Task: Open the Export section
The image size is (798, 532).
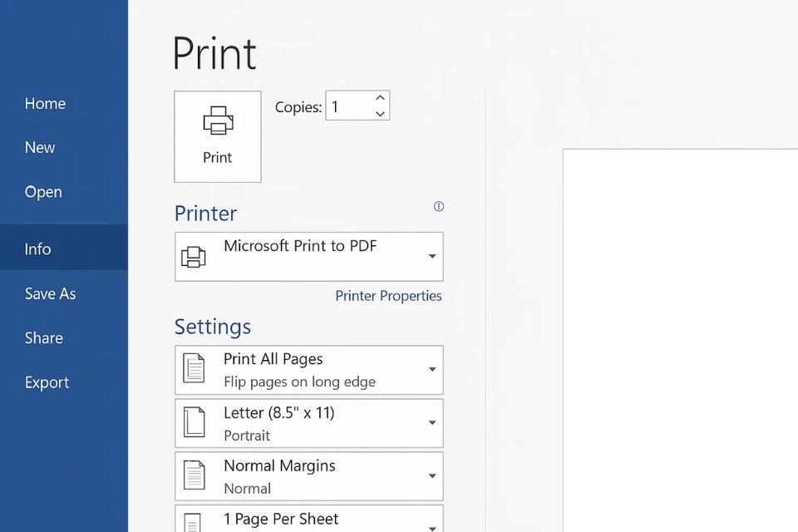Action: 47,382
